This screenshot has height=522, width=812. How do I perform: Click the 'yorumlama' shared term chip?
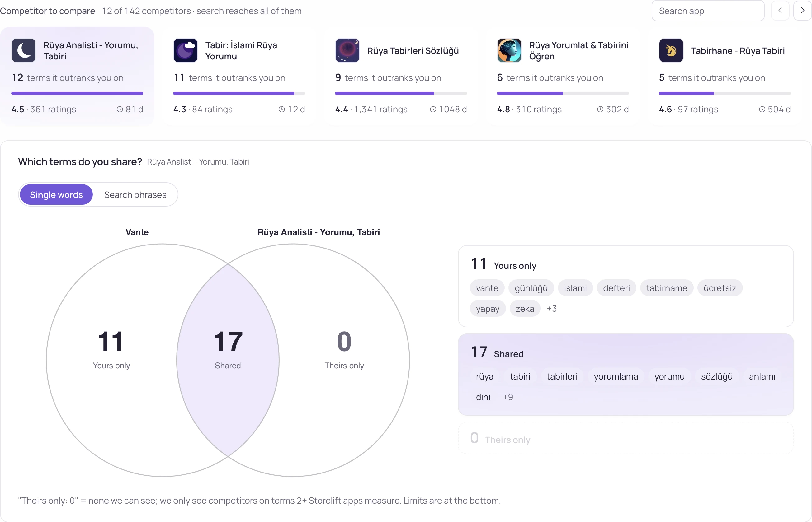616,377
